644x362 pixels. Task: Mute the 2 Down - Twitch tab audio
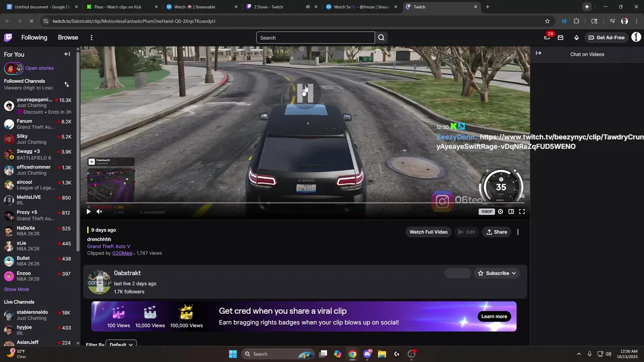pyautogui.click(x=307, y=7)
